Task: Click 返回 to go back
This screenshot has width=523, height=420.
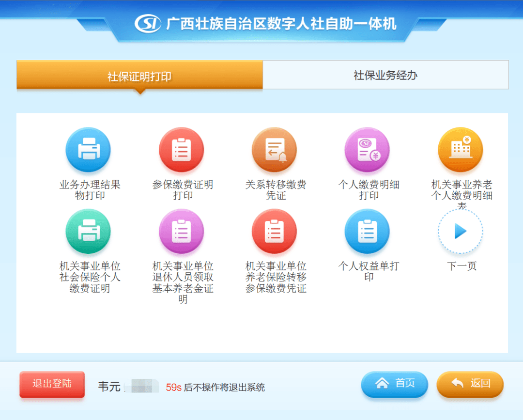Action: click(x=470, y=384)
